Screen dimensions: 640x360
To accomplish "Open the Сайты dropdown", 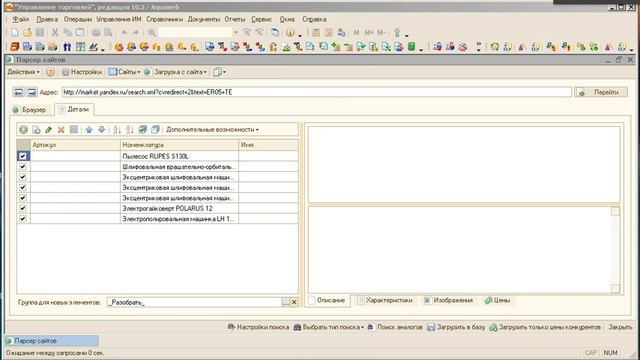I will [x=124, y=72].
